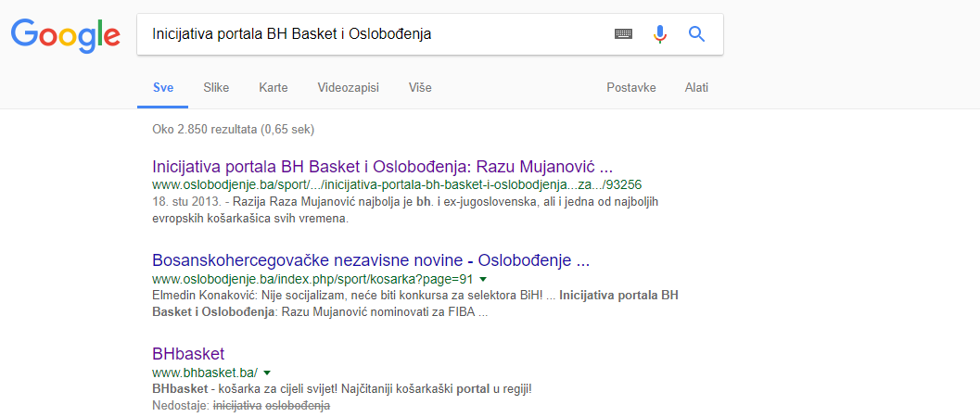Image resolution: width=980 pixels, height=417 pixels.
Task: Switch to Karte maps tab
Action: tap(274, 87)
